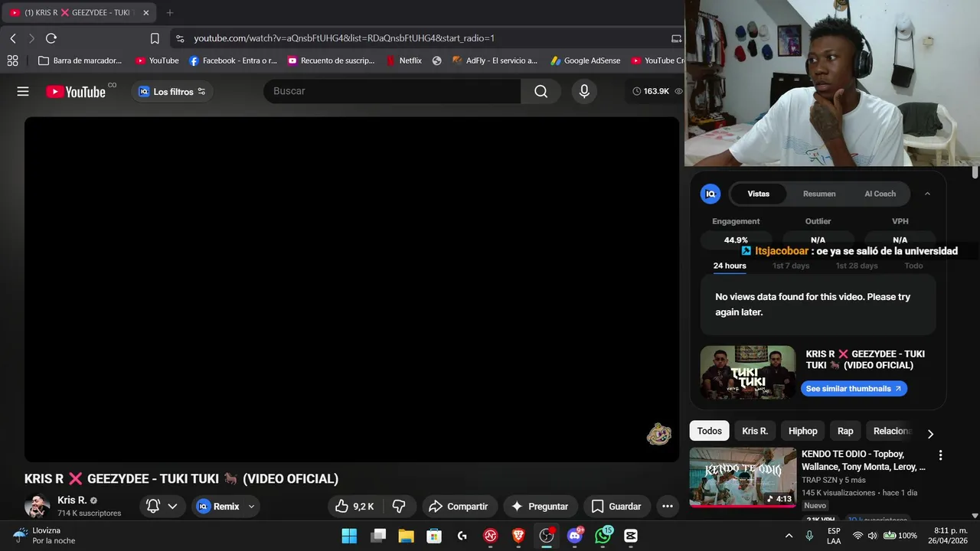
Task: Click the 163.9K vidIQ stats badge
Action: click(x=657, y=91)
